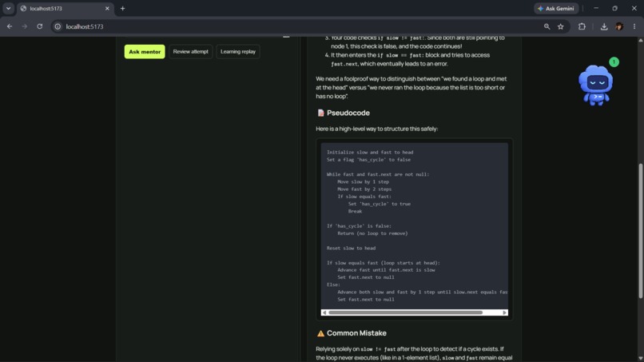Click the pseudocode scrollbar right arrow

505,312
